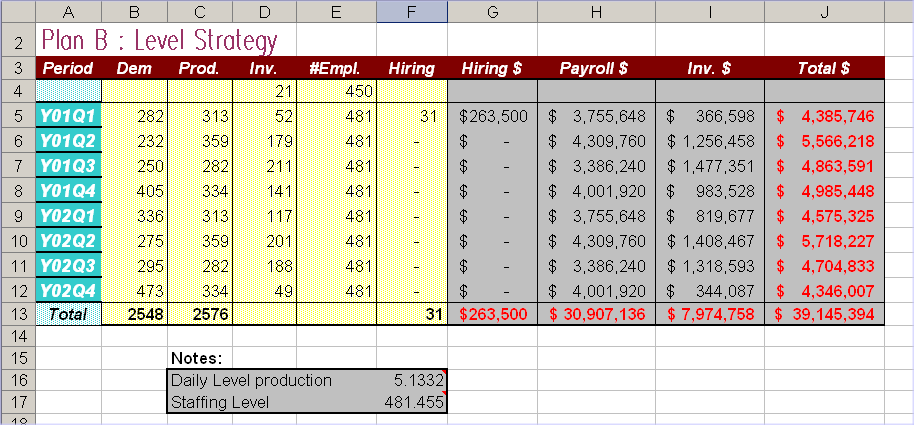The width and height of the screenshot is (914, 425).
Task: Select the value 5.1332
Action: tap(419, 381)
